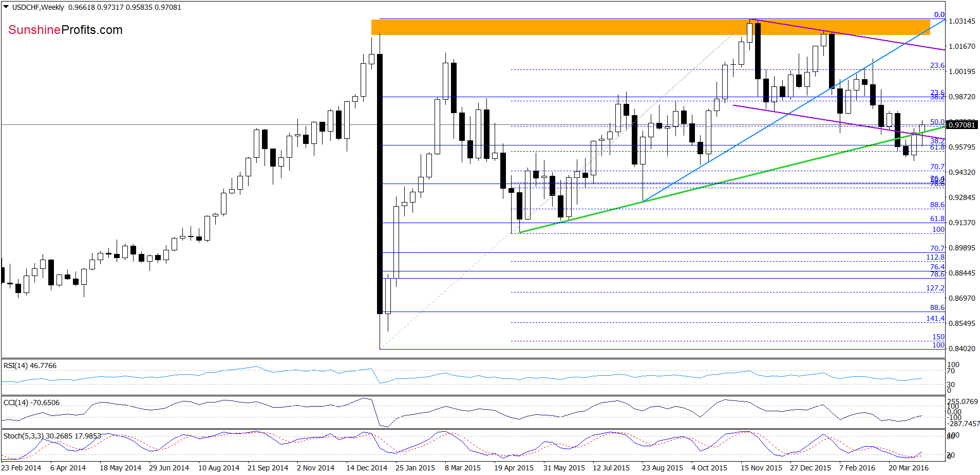Click the 1.00195 price axis label
980x475 pixels.
point(962,71)
